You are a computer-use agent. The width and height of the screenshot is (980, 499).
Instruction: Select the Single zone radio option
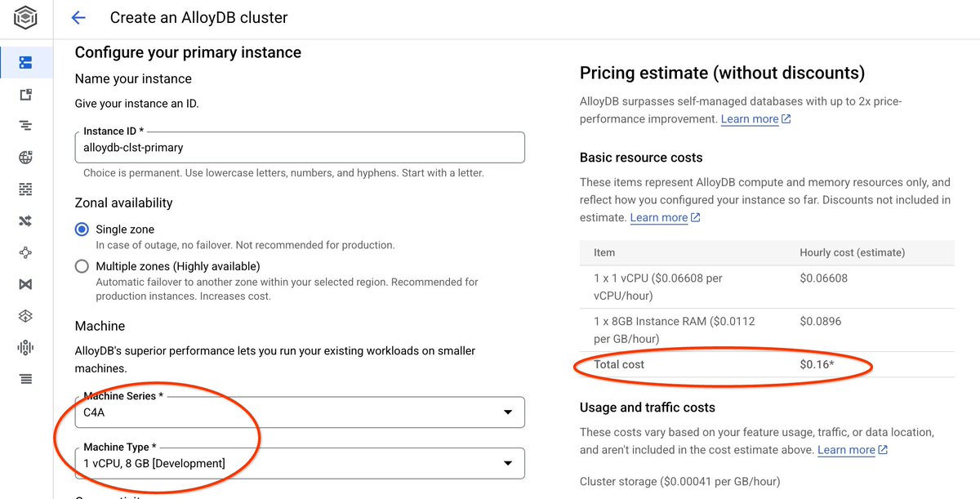(x=82, y=229)
